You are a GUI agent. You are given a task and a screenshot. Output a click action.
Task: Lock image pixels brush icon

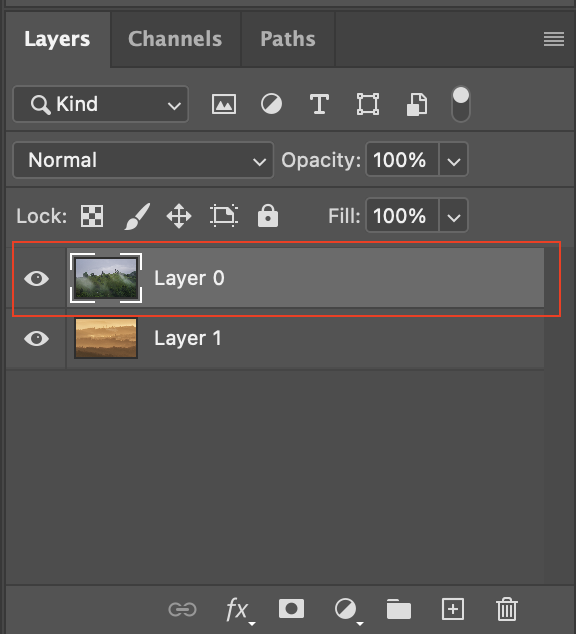pos(137,216)
